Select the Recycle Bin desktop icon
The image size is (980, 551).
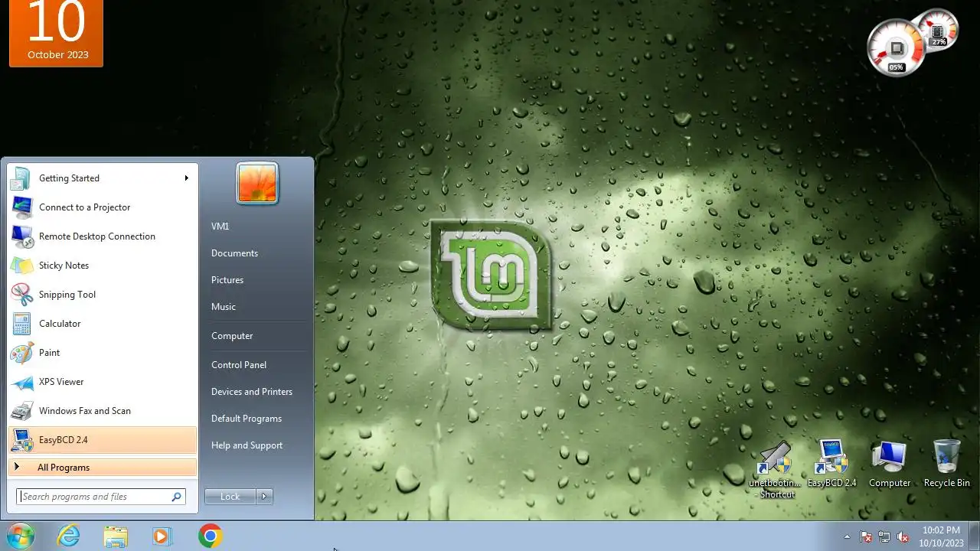tap(947, 464)
